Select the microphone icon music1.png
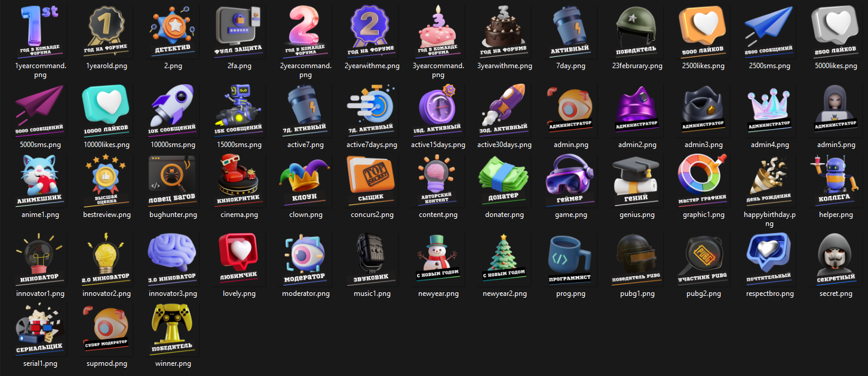Viewport: 868px width, 376px height. (372, 259)
